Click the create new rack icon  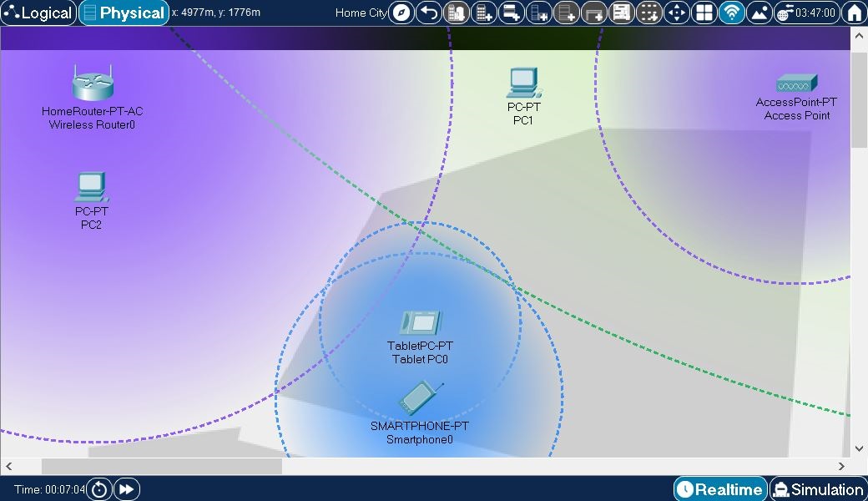tap(538, 13)
